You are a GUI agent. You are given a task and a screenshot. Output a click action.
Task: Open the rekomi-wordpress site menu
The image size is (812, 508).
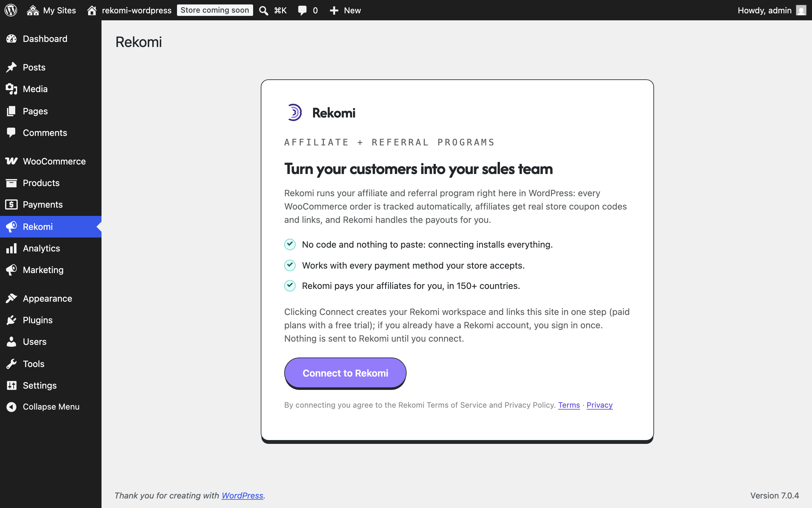pos(129,10)
